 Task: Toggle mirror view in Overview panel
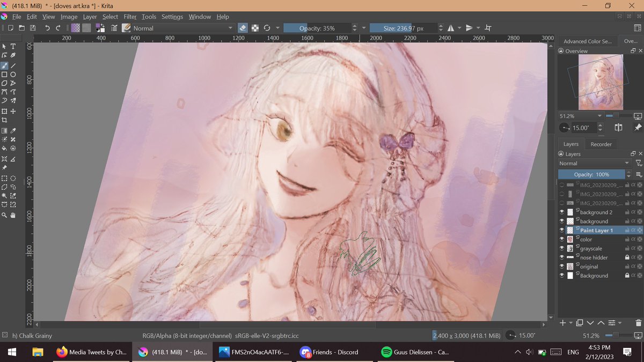(618, 128)
